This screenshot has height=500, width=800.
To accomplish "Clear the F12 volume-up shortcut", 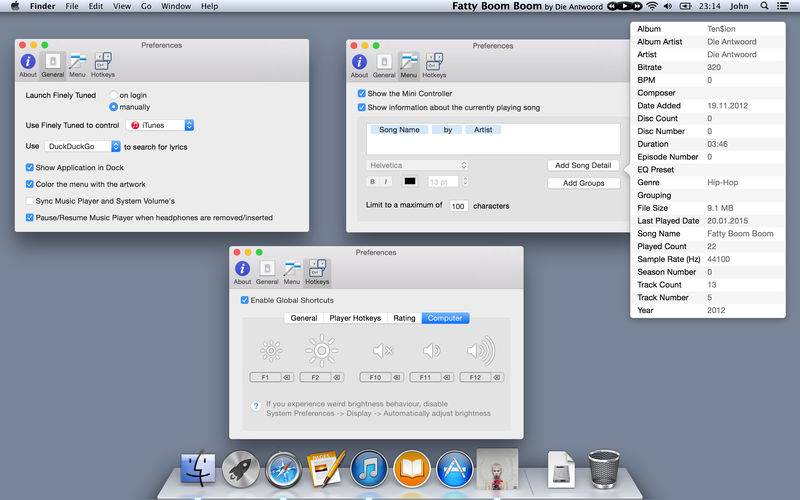I will coord(497,378).
